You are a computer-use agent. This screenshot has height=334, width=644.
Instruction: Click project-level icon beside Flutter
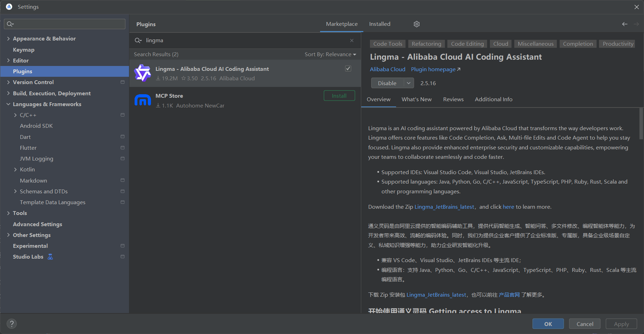[122, 148]
